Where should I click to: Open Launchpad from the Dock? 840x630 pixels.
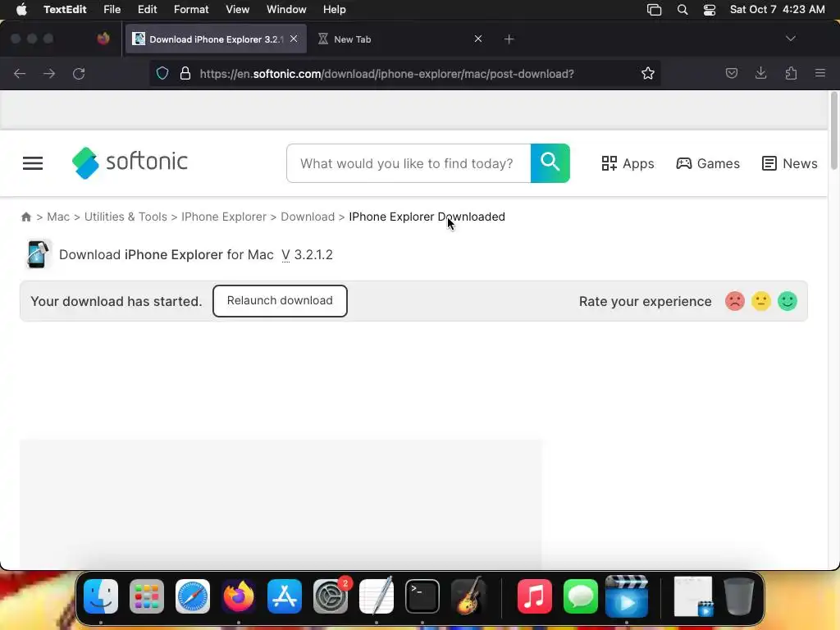[x=147, y=596]
